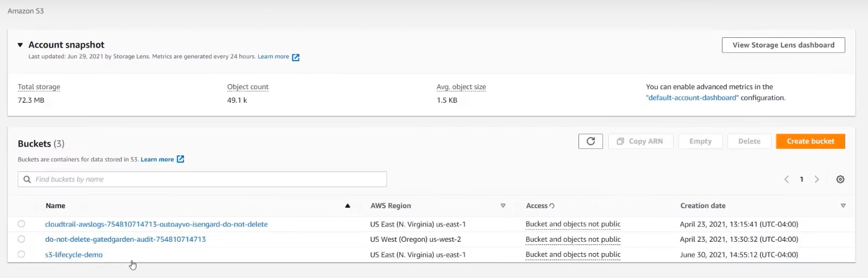Click Creation date column header text
The width and height of the screenshot is (868, 278).
click(703, 206)
